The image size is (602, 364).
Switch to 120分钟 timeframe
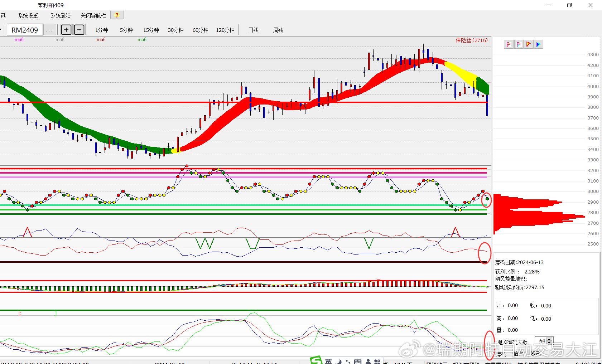(225, 30)
